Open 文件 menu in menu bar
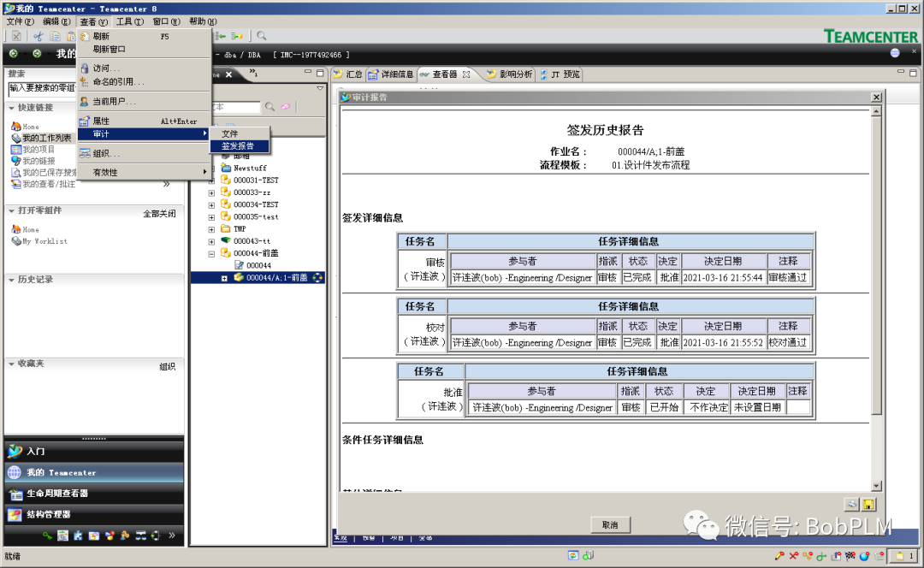The image size is (924, 568). 20,21
